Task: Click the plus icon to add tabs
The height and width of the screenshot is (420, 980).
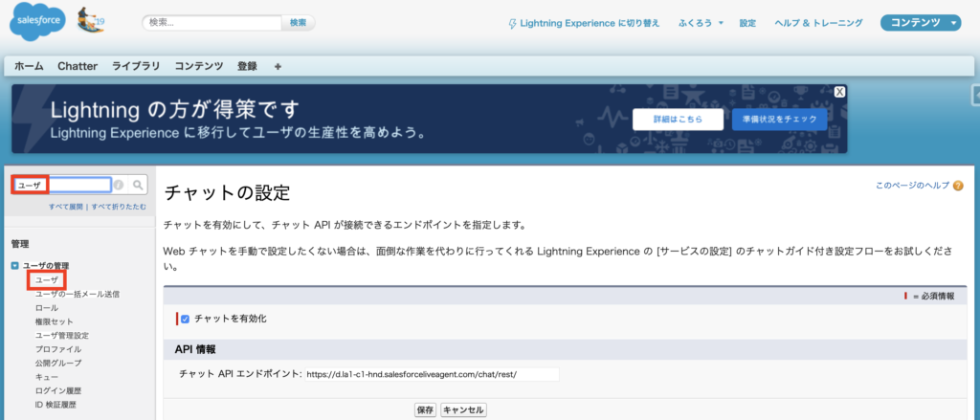Action: 278,66
